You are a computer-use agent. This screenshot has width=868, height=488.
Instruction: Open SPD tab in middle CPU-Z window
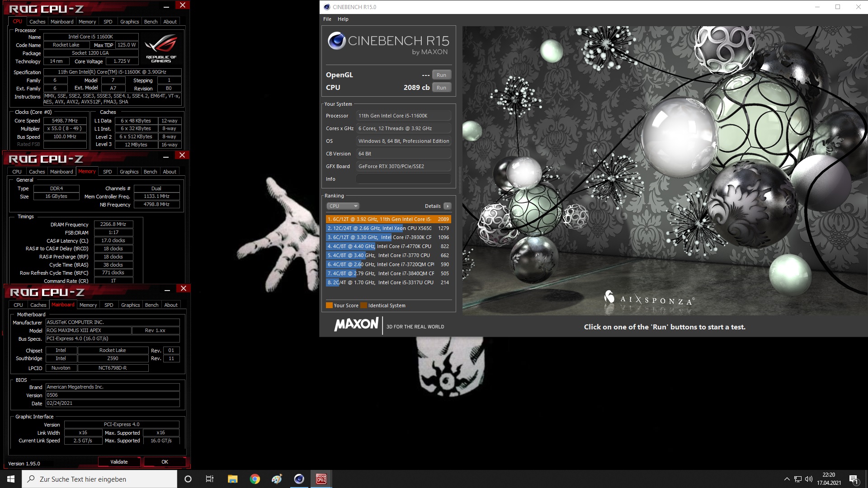pos(108,172)
